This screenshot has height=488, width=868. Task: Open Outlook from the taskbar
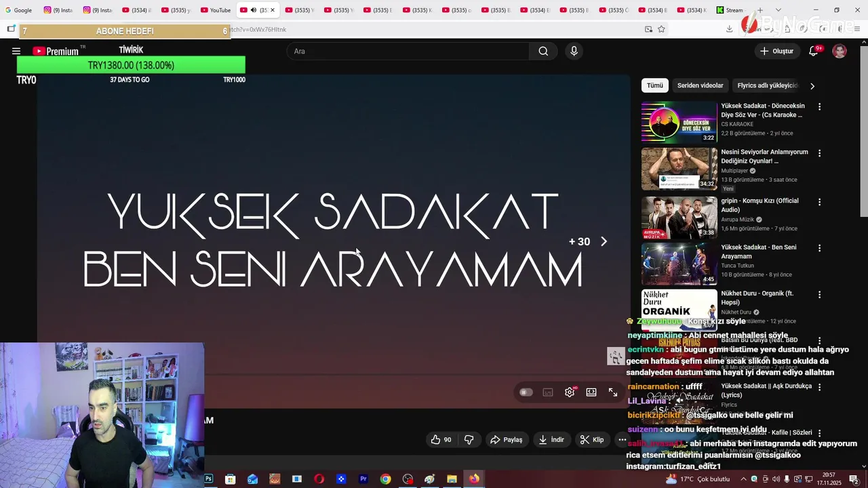[252, 479]
